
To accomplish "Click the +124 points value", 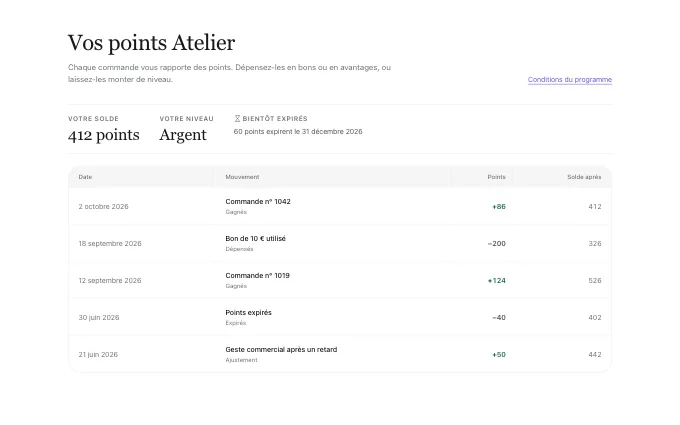I will click(x=497, y=281).
